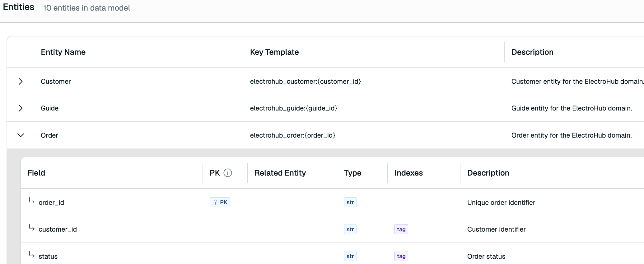
Task: Click the PK info icon
Action: (228, 173)
